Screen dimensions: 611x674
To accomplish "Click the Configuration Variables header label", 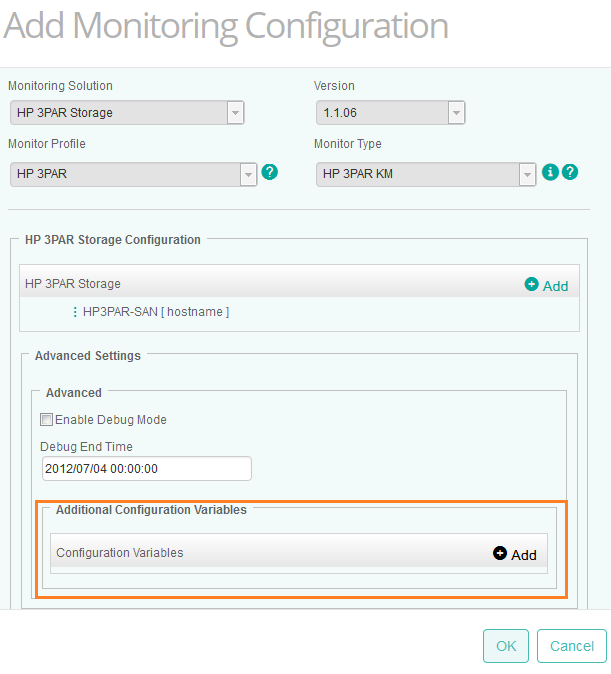I will (x=120, y=553).
